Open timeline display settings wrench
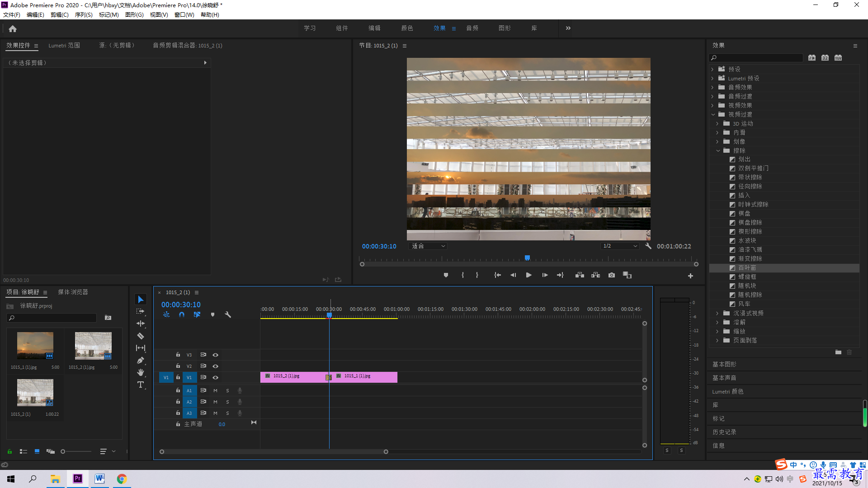Viewport: 868px width, 488px height. point(228,314)
